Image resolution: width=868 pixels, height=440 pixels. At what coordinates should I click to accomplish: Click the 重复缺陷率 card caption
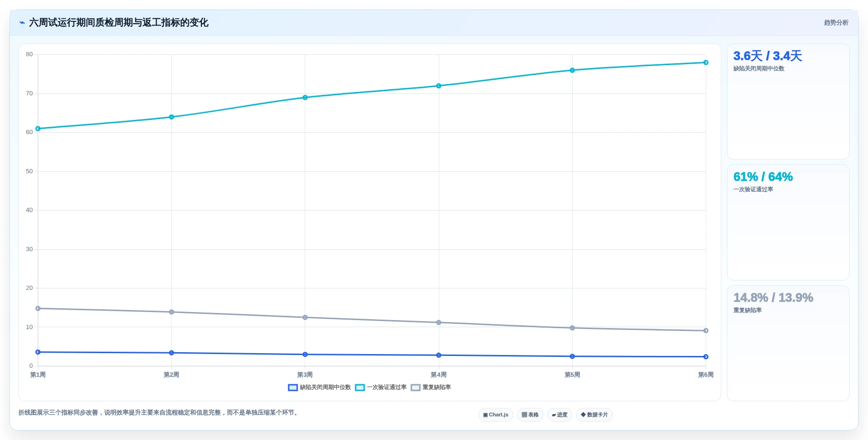click(x=747, y=310)
